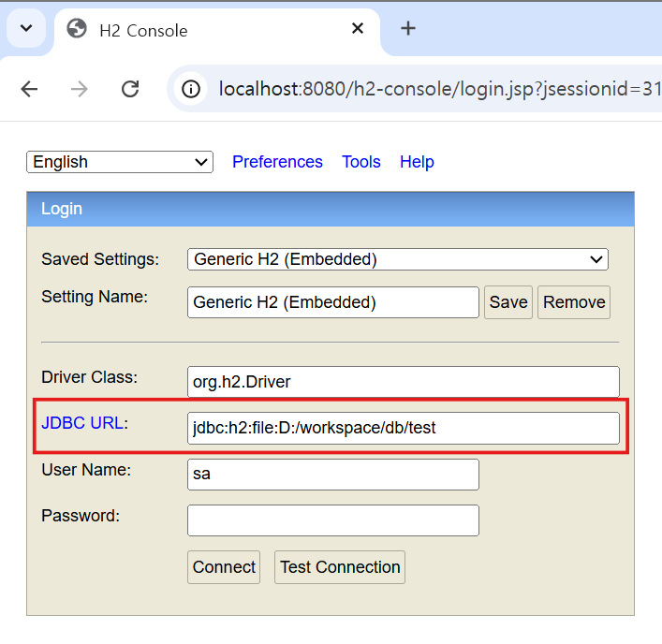Click the Password label
The height and width of the screenshot is (644, 662).
pos(81,516)
